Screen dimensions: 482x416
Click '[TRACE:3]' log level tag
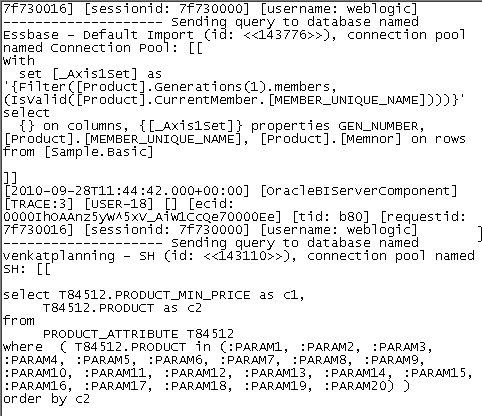(38, 204)
